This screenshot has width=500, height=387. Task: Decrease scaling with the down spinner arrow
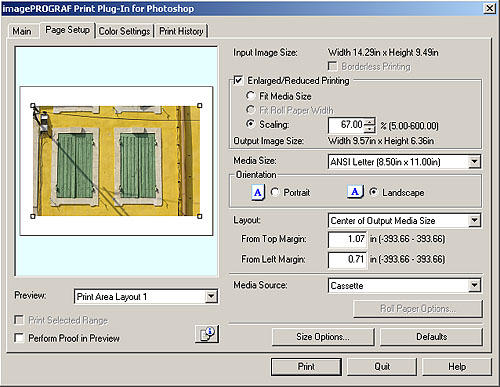click(x=369, y=129)
